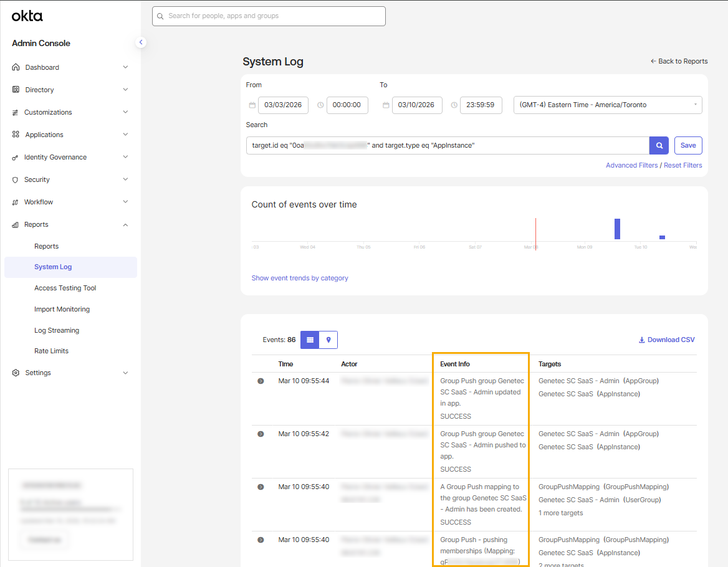Click Show event trends by category
728x567 pixels.
[x=299, y=278]
